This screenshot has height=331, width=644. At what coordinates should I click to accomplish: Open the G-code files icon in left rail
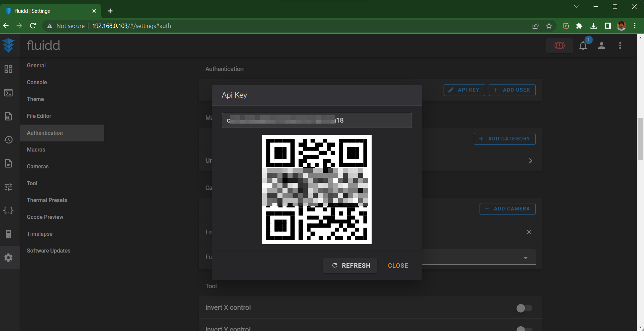point(8,116)
